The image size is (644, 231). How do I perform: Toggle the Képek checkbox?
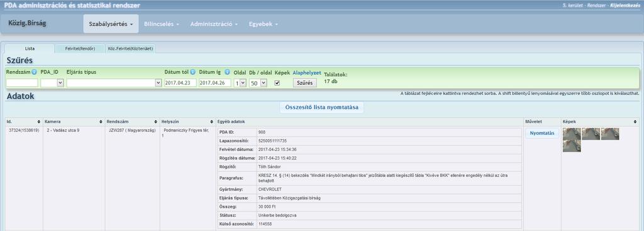click(277, 82)
